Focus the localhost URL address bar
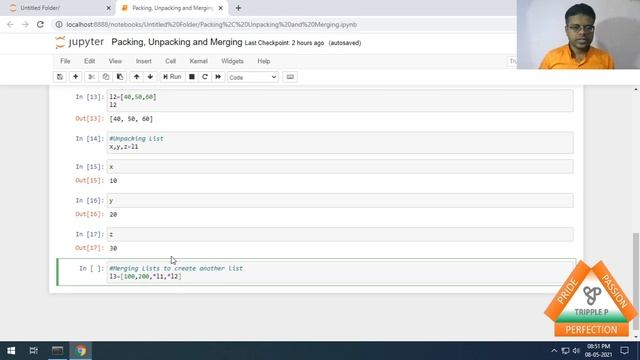This screenshot has width=640, height=360. pyautogui.click(x=211, y=24)
